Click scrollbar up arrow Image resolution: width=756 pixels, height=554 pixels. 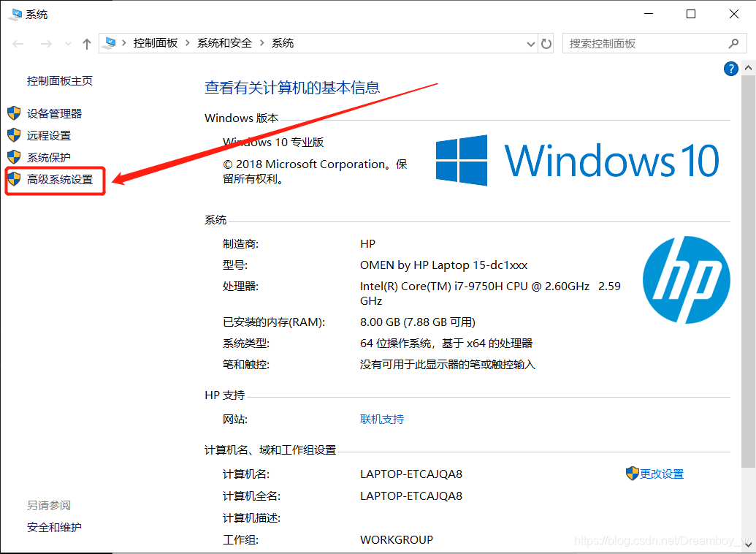748,68
